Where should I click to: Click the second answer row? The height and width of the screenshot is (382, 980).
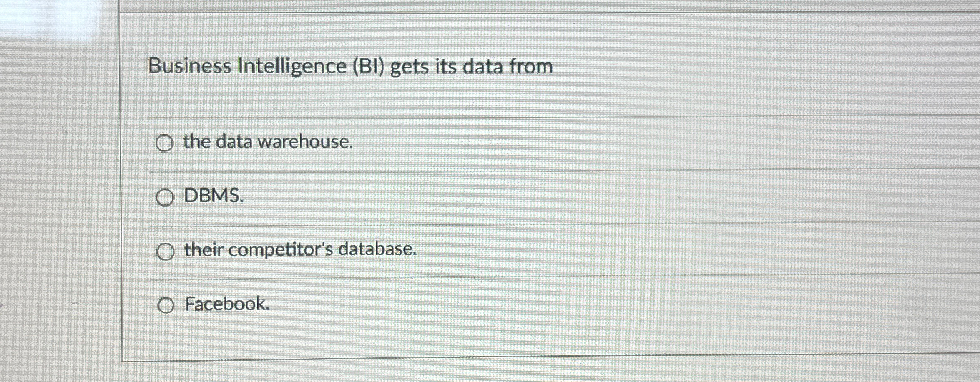click(x=459, y=197)
